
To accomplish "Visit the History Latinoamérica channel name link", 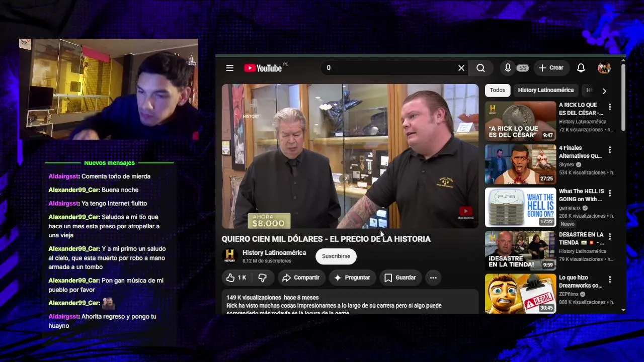I will pos(274,253).
